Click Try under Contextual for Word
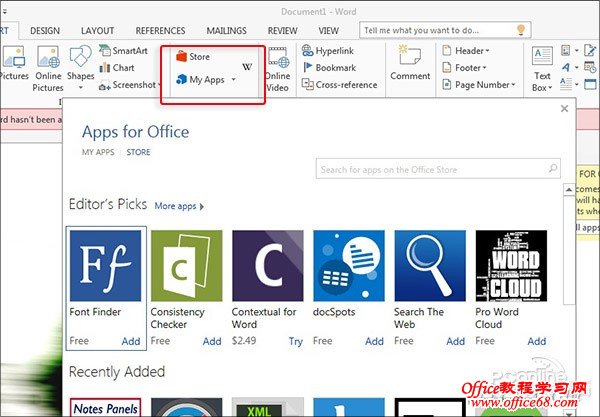 tap(296, 341)
